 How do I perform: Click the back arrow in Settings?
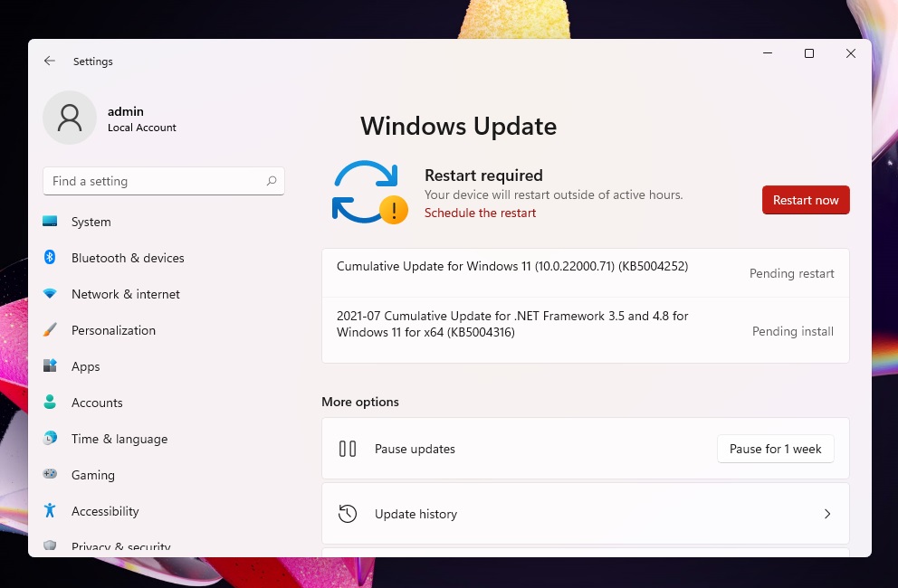pyautogui.click(x=50, y=62)
